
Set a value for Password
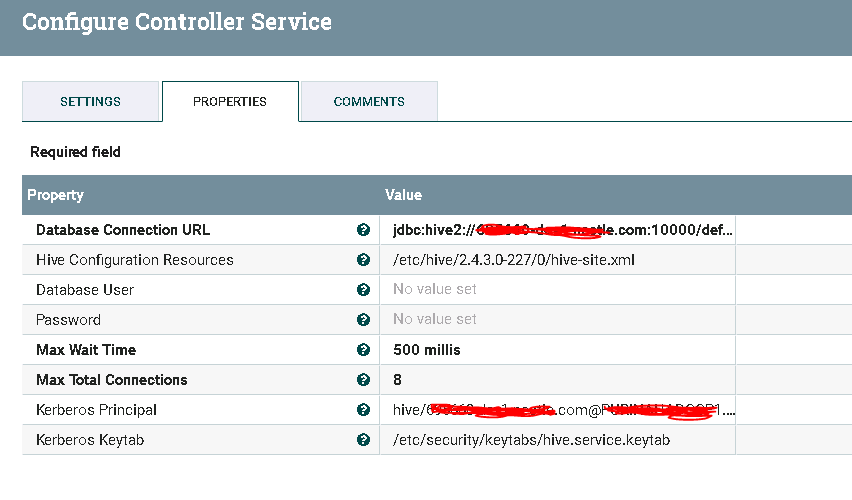tap(435, 320)
